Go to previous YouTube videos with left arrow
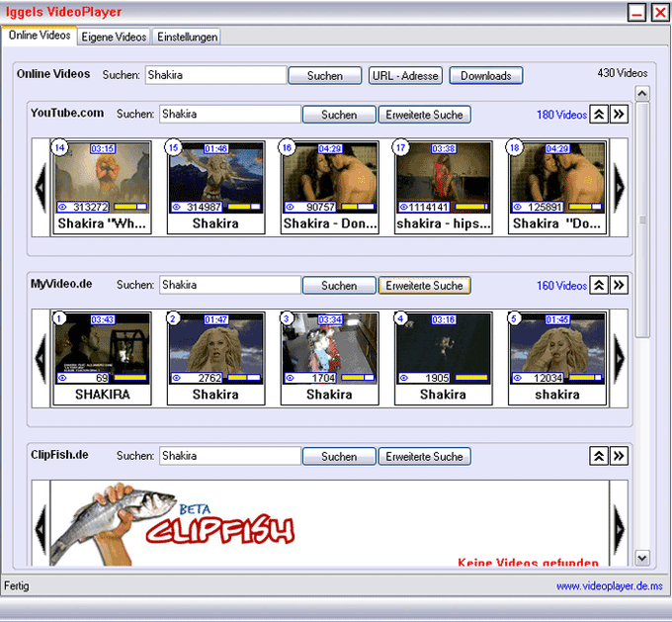Screen dimensions: 672x622 coord(41,188)
